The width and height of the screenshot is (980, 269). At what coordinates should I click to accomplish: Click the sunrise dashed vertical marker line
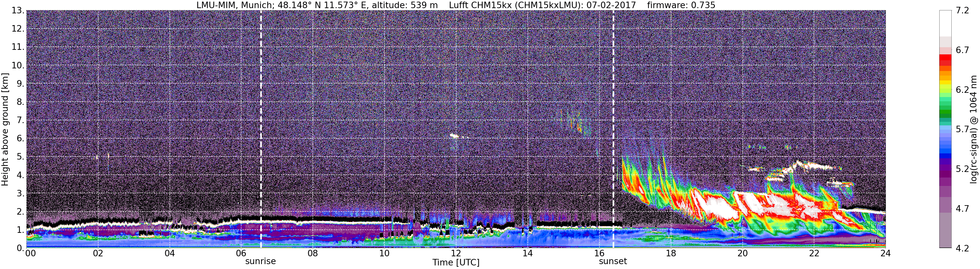point(261,129)
